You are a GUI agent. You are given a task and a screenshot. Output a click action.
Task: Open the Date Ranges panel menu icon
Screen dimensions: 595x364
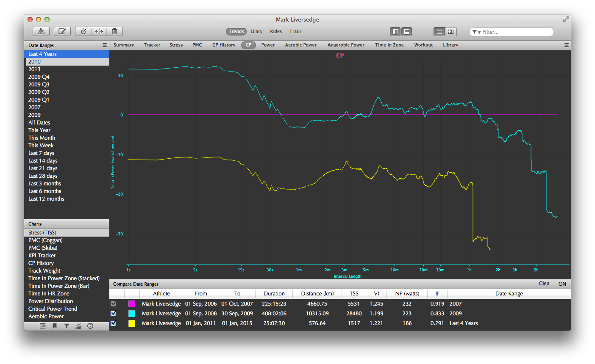[105, 45]
